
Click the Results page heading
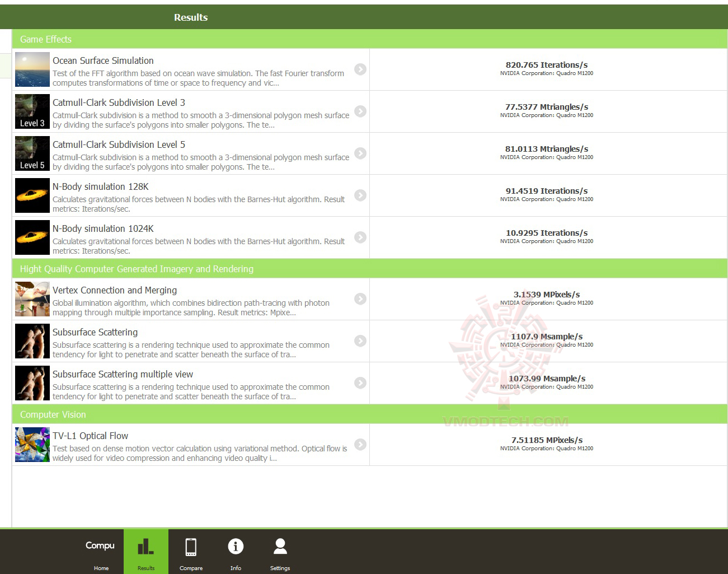[191, 17]
